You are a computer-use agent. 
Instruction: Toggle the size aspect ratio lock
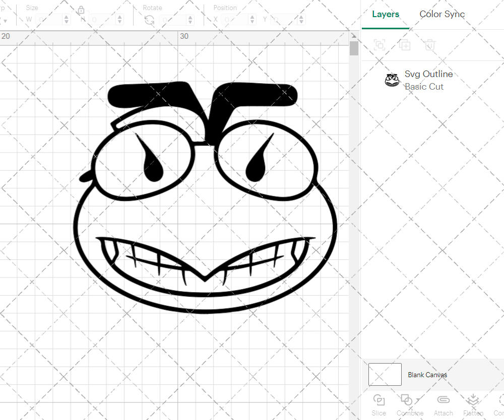(x=81, y=10)
